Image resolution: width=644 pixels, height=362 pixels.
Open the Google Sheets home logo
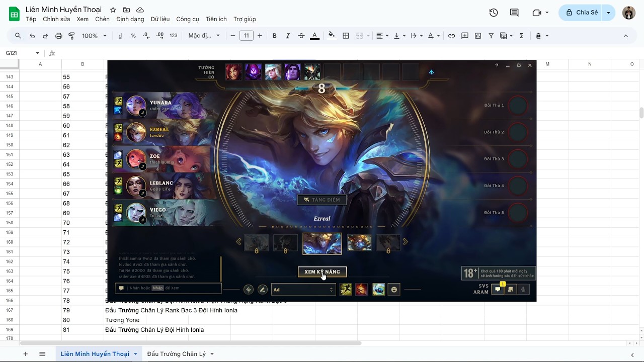coord(14,14)
